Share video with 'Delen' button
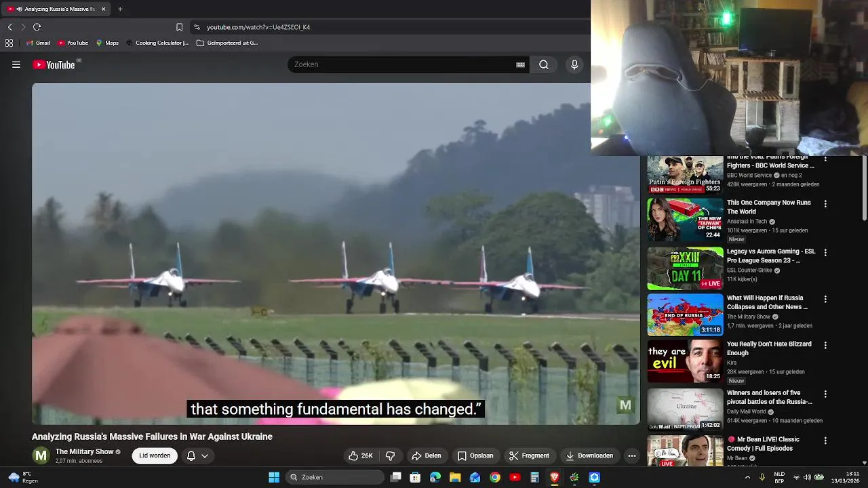Image resolution: width=868 pixels, height=488 pixels. coord(427,455)
